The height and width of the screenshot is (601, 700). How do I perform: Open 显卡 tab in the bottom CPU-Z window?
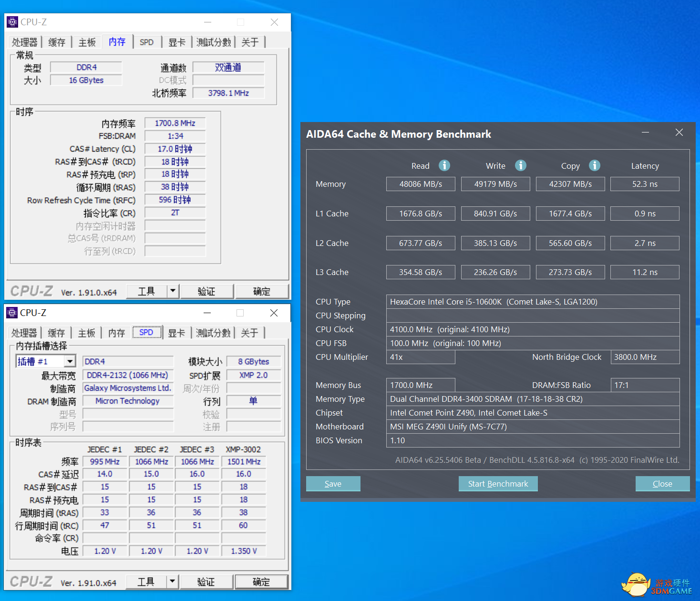click(176, 333)
